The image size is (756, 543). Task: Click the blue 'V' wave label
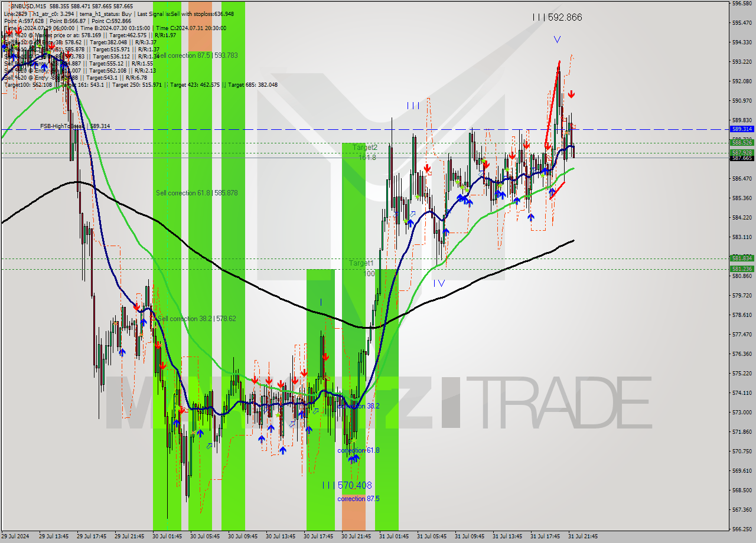click(x=557, y=40)
